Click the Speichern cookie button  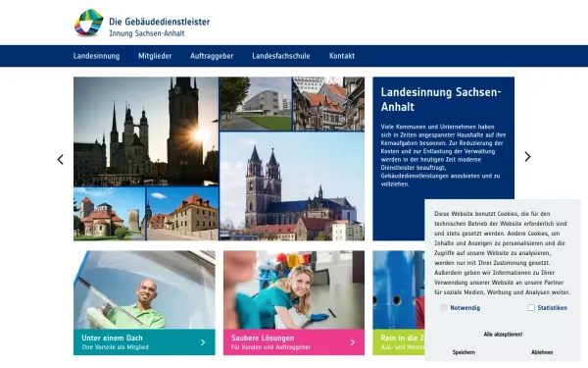coord(464,352)
